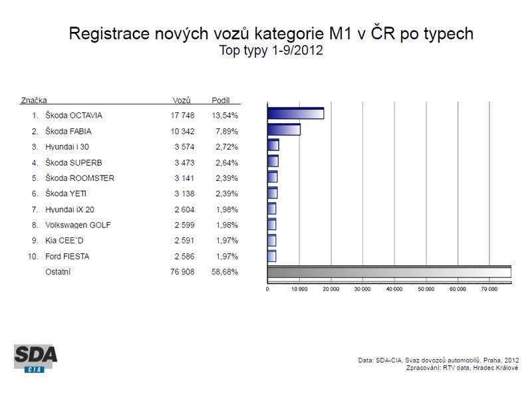Click the 'Podíl' column header

[221, 100]
